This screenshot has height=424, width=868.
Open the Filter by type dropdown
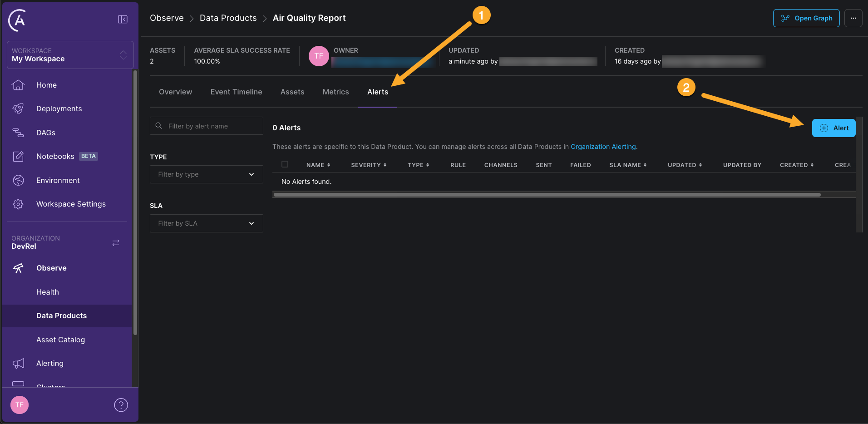[206, 174]
